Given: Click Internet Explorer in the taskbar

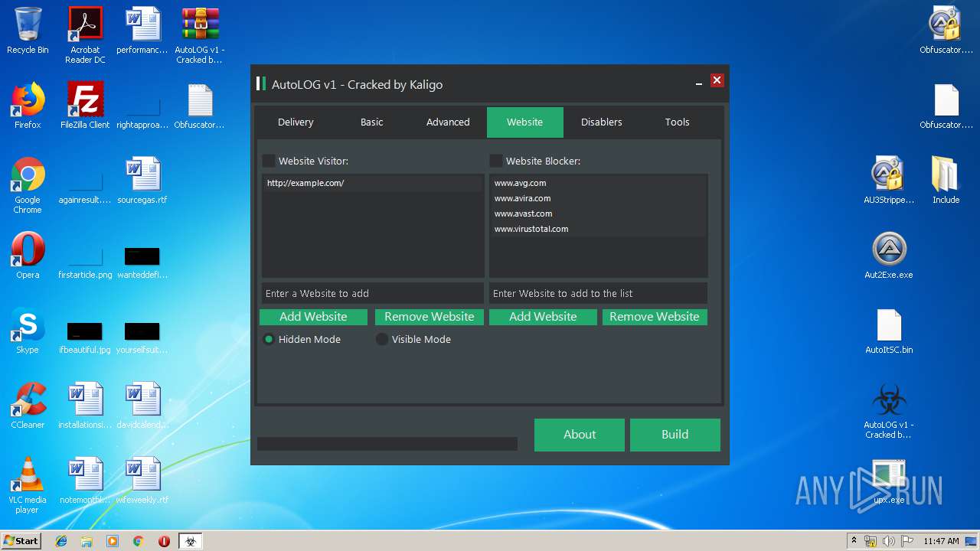Looking at the screenshot, I should coord(61,541).
